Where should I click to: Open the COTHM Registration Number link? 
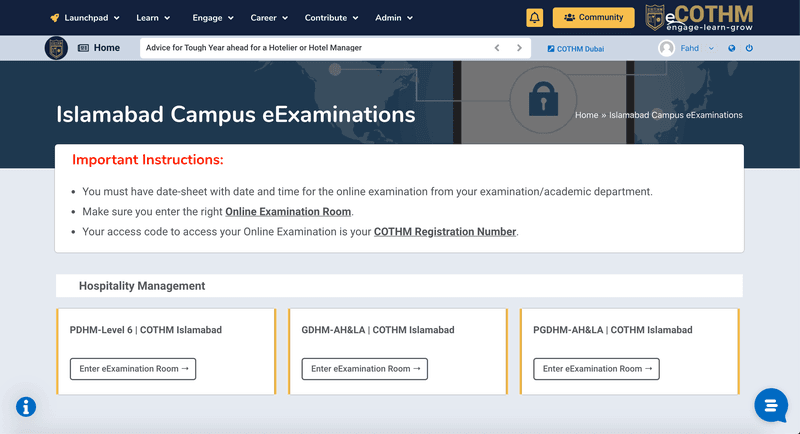pyautogui.click(x=445, y=232)
